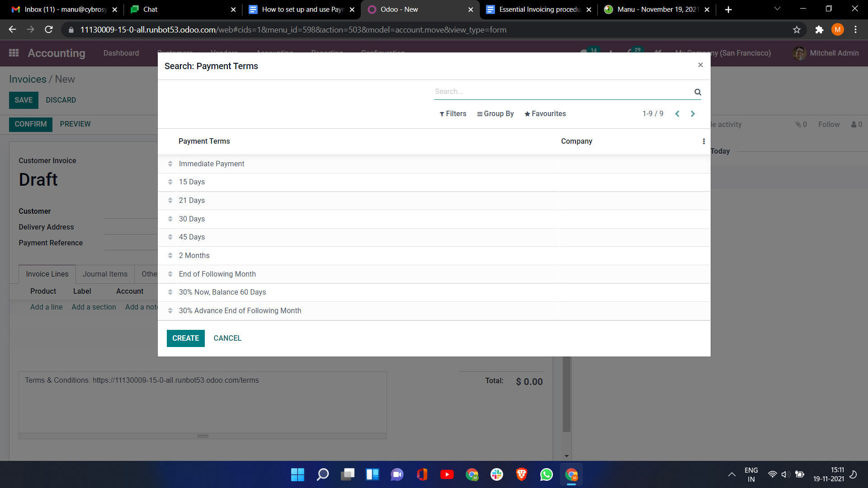Click the Follow button in chatter
The width and height of the screenshot is (868, 488).
click(829, 125)
